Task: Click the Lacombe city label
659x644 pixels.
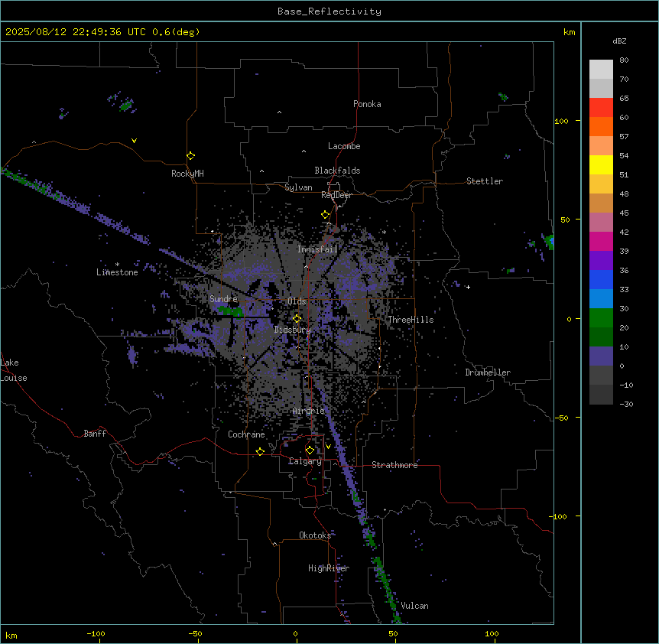Action: click(x=344, y=146)
